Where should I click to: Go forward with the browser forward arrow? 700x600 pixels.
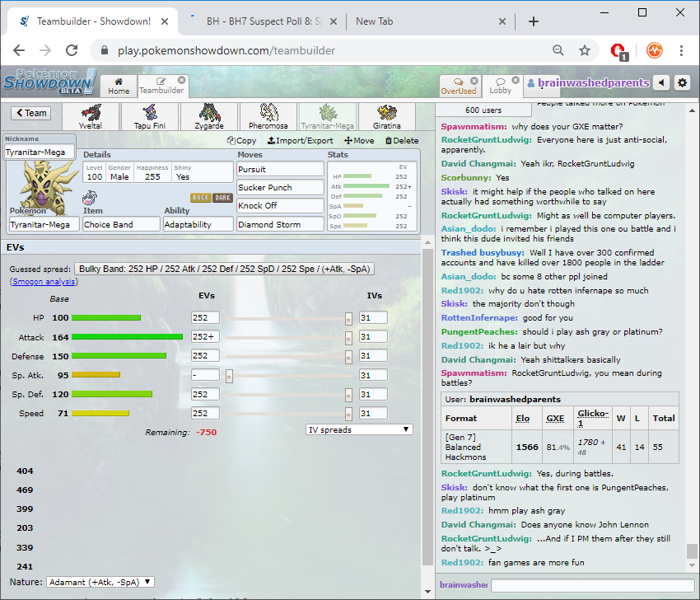(x=45, y=50)
